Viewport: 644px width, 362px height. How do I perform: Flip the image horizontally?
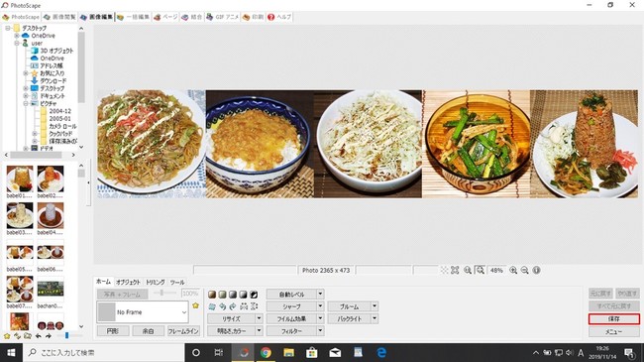click(244, 306)
